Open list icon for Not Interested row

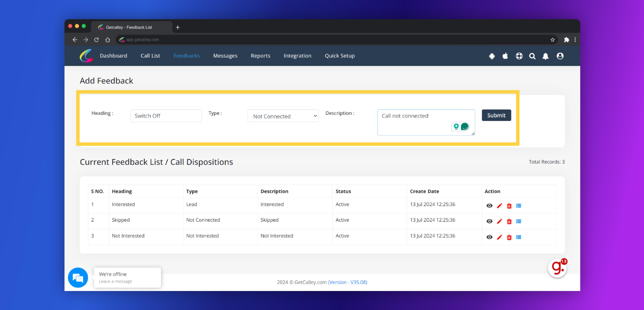(518, 237)
